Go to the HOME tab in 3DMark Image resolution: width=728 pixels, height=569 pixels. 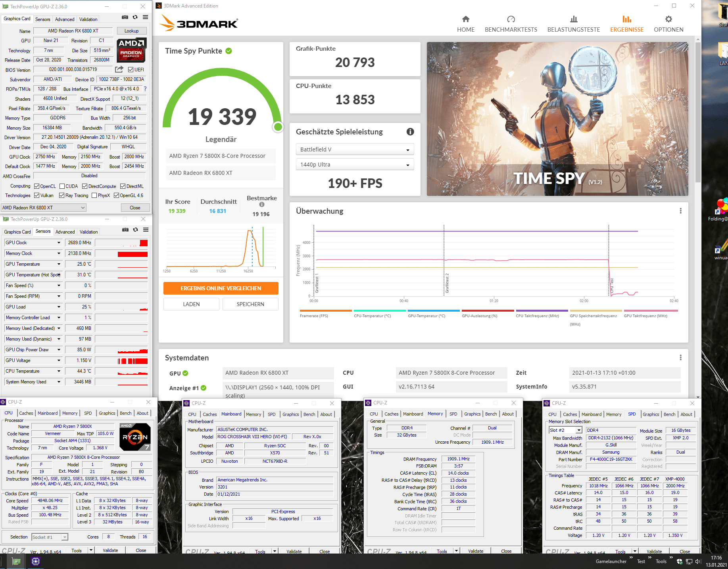(x=466, y=24)
